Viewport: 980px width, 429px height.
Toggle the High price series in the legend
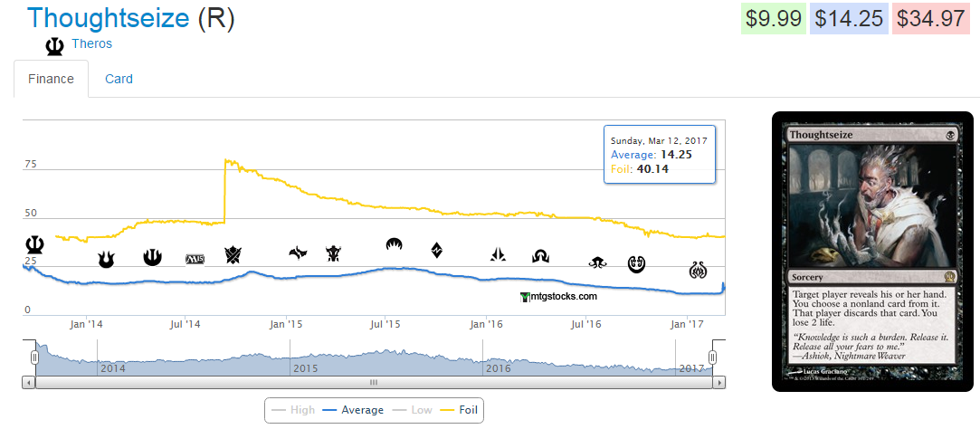tap(293, 410)
